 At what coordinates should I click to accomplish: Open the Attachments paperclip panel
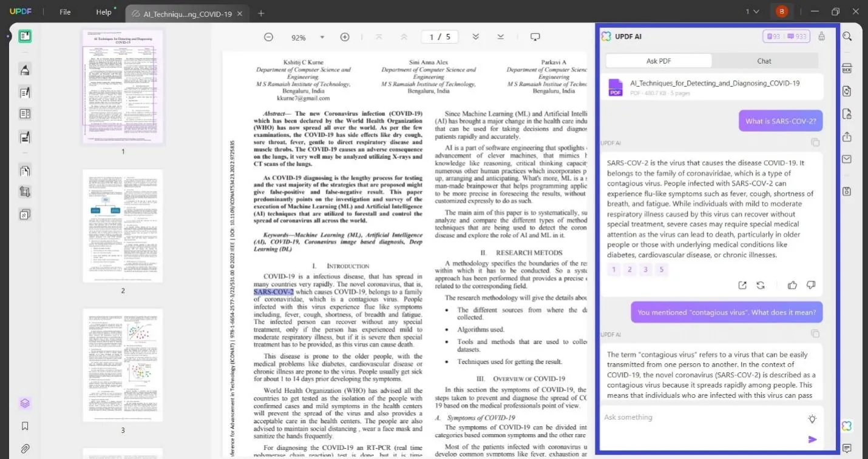click(x=25, y=449)
